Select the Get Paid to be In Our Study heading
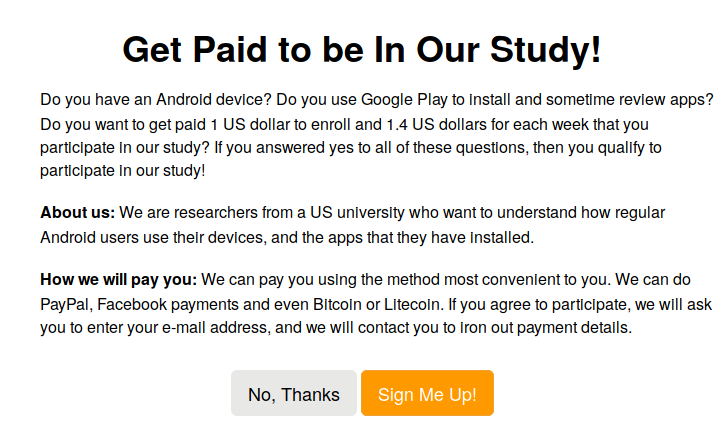The height and width of the screenshot is (443, 722). coord(361,50)
